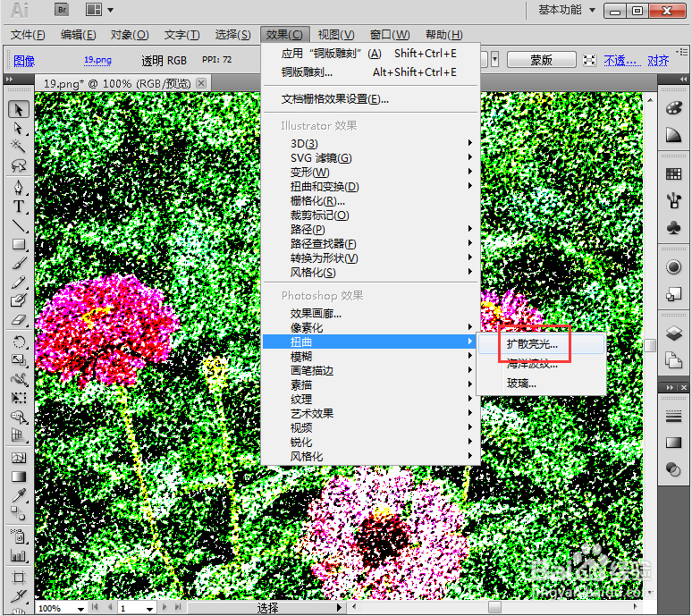
Task: Open the 100% zoom level dropdown
Action: coord(80,609)
